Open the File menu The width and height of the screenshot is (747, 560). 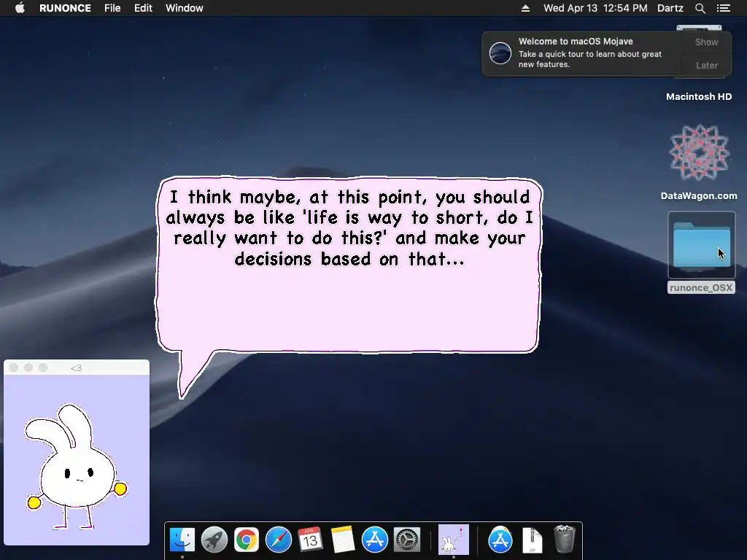click(112, 8)
